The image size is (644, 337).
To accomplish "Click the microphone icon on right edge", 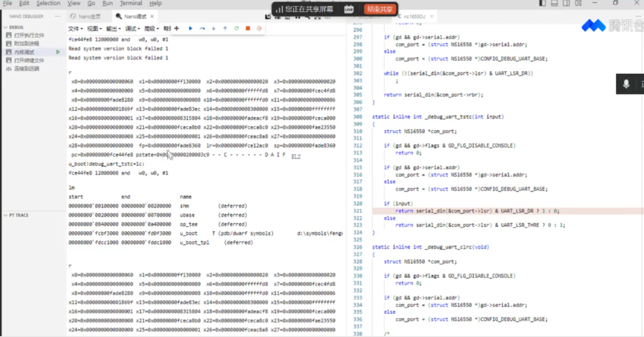I will click(626, 84).
